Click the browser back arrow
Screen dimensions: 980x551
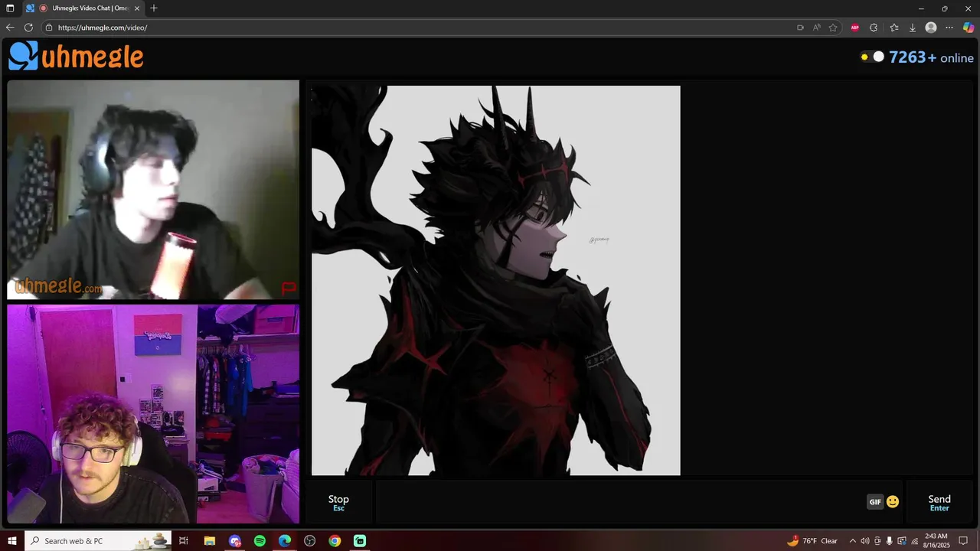click(10, 28)
